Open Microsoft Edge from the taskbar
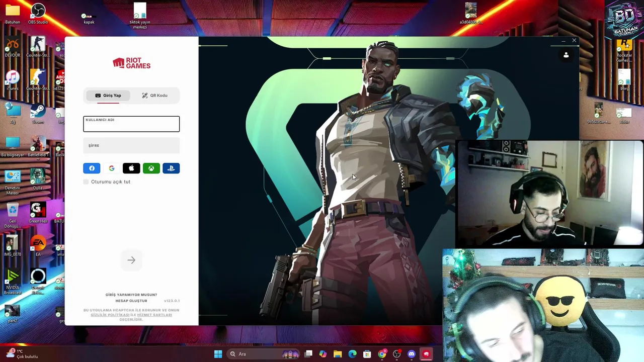The image size is (644, 362). coord(352,354)
